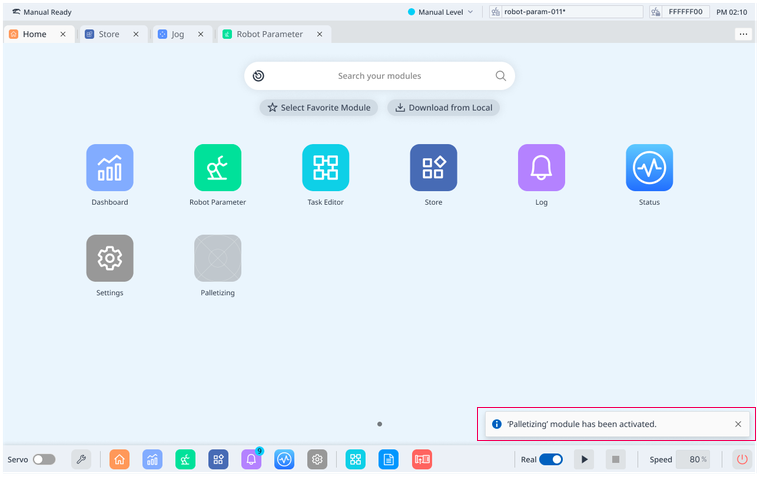Image resolution: width=760 pixels, height=477 pixels.
Task: Click the wrench tool icon beside Servo
Action: tap(81, 460)
